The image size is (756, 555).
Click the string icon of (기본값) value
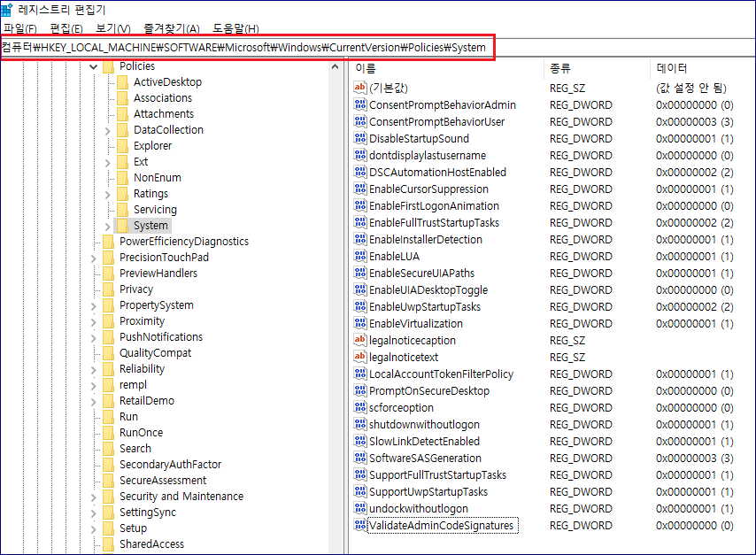(x=360, y=88)
